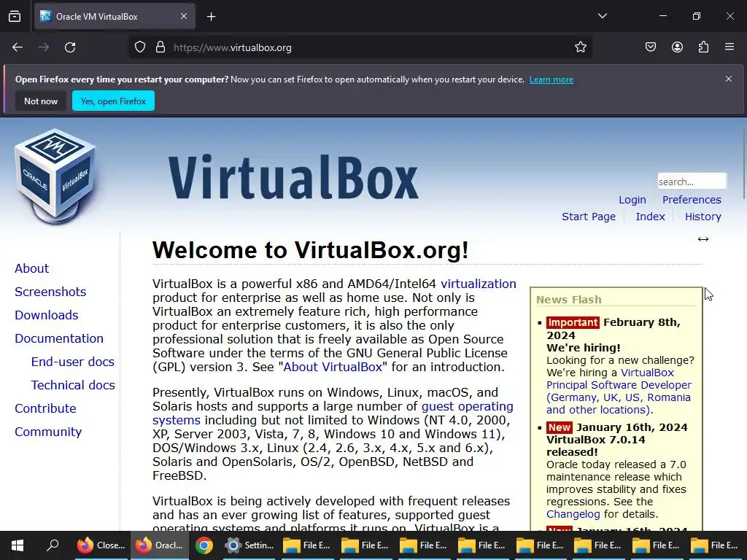This screenshot has width=747, height=560.
Task: Open the Changelog link
Action: [x=573, y=514]
